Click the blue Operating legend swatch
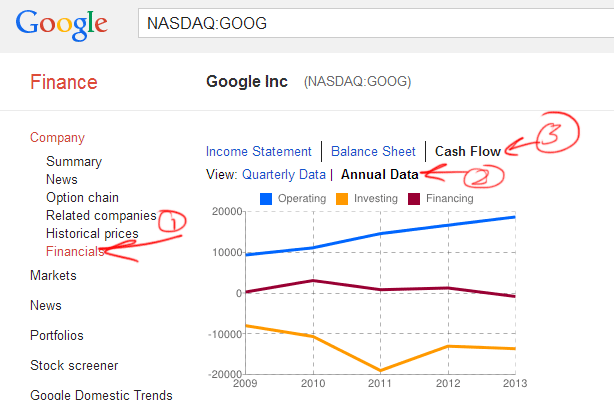The height and width of the screenshot is (400, 614). click(266, 199)
